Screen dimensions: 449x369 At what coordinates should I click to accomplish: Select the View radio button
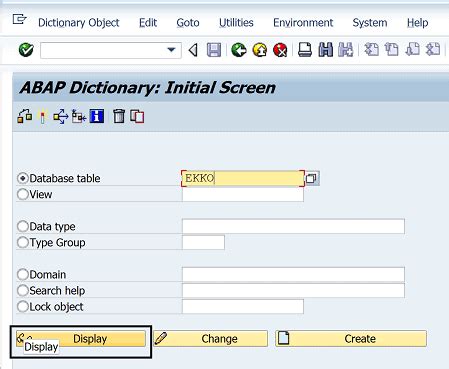(23, 194)
